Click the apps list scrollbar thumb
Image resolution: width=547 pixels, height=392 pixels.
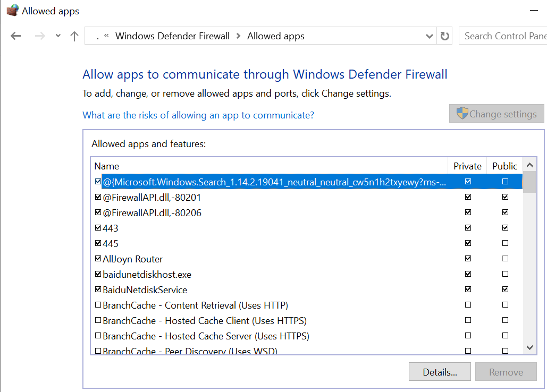pyautogui.click(x=529, y=182)
